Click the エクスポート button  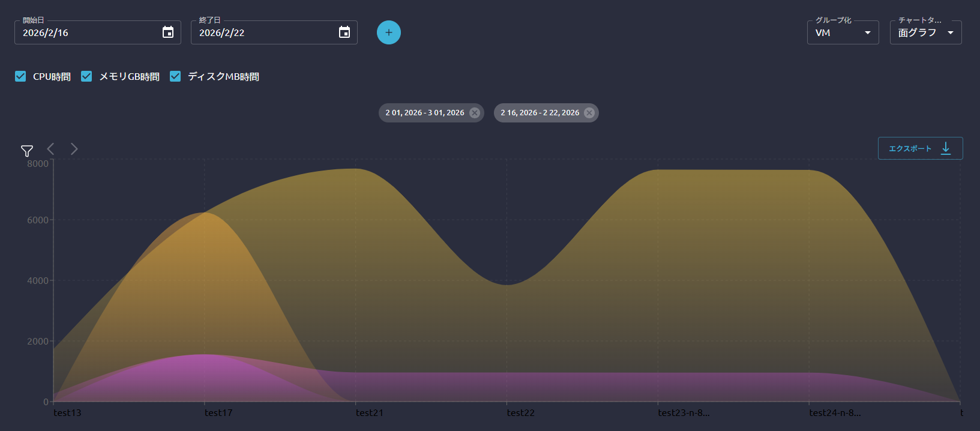tap(920, 148)
